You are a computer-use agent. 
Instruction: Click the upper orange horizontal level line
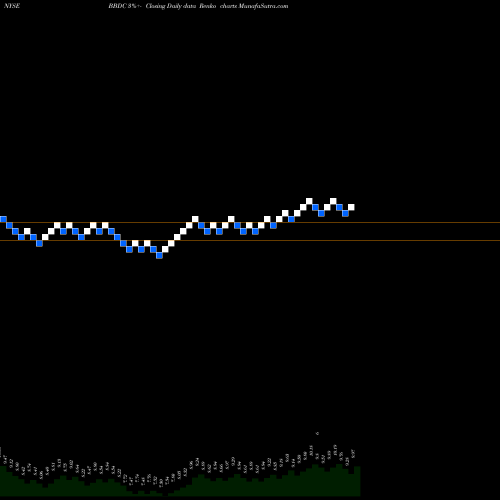(x=250, y=222)
